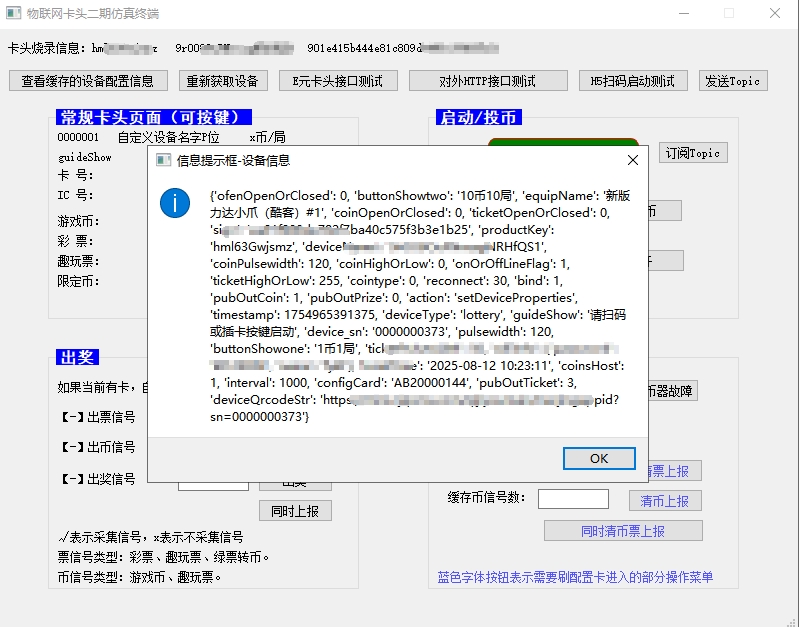The image size is (799, 627).
Task: Click the dialog title bar app icon
Action: (163, 161)
